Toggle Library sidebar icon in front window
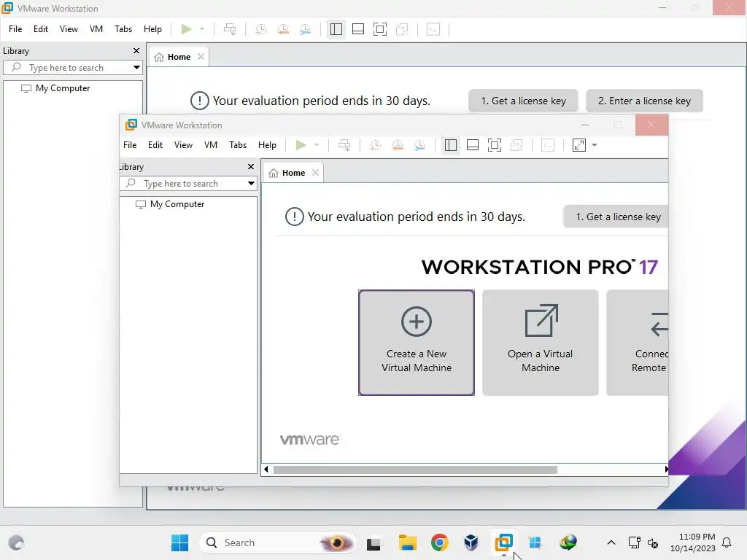 (451, 145)
